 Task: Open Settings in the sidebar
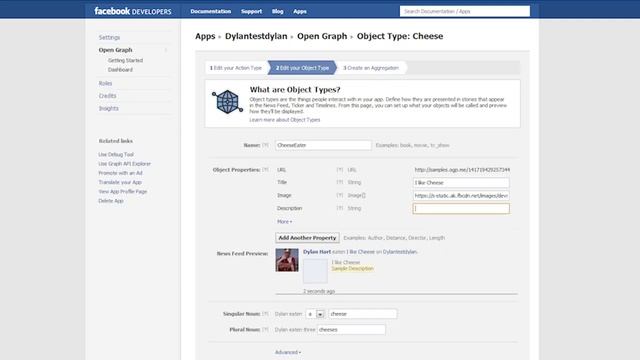point(109,37)
